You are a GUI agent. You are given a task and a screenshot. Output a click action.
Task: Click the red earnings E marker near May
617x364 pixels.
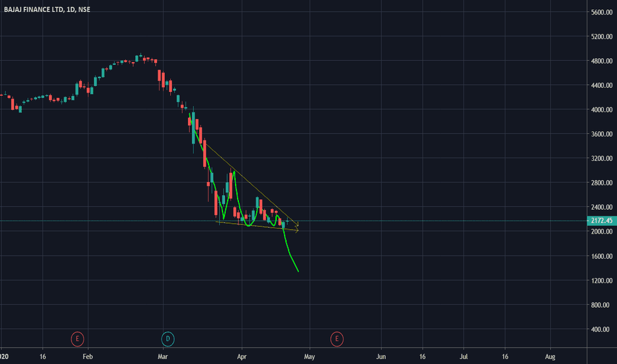click(x=337, y=339)
